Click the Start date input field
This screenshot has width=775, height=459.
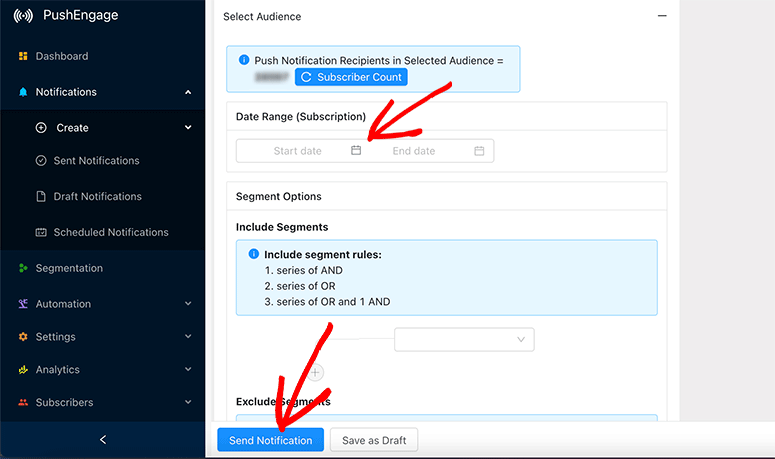pyautogui.click(x=298, y=151)
